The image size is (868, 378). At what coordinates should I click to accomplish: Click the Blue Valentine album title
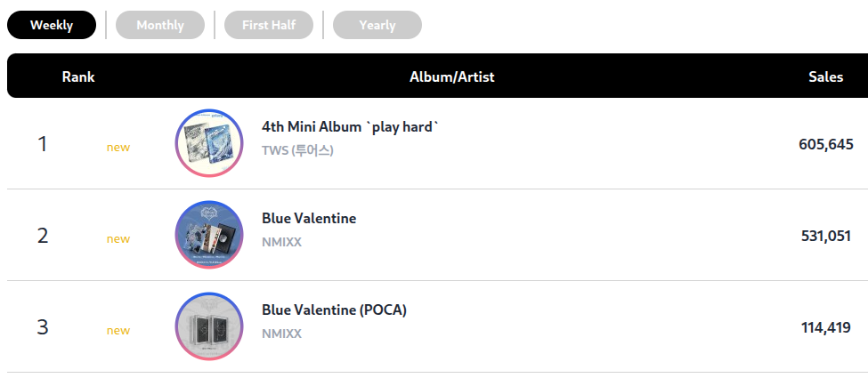(x=309, y=219)
